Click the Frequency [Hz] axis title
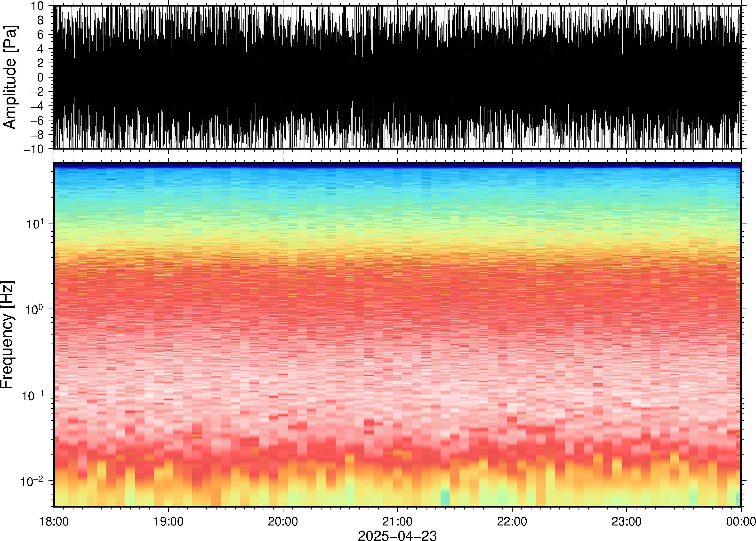The width and height of the screenshot is (756, 541). coord(7,335)
